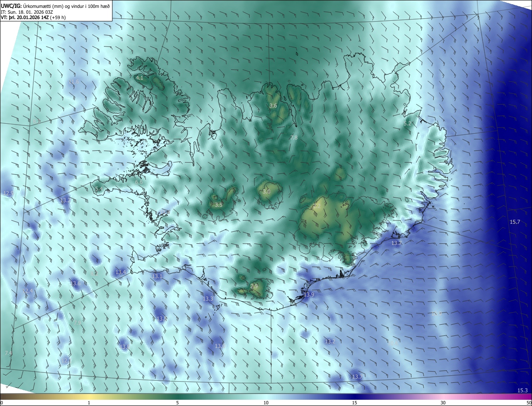Click the 15.3 value in bottom-right corner
Viewport: 532px width, 406px height.
coord(522,391)
